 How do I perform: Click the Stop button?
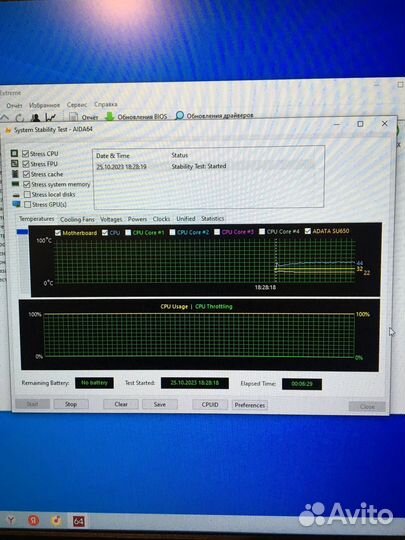71,404
